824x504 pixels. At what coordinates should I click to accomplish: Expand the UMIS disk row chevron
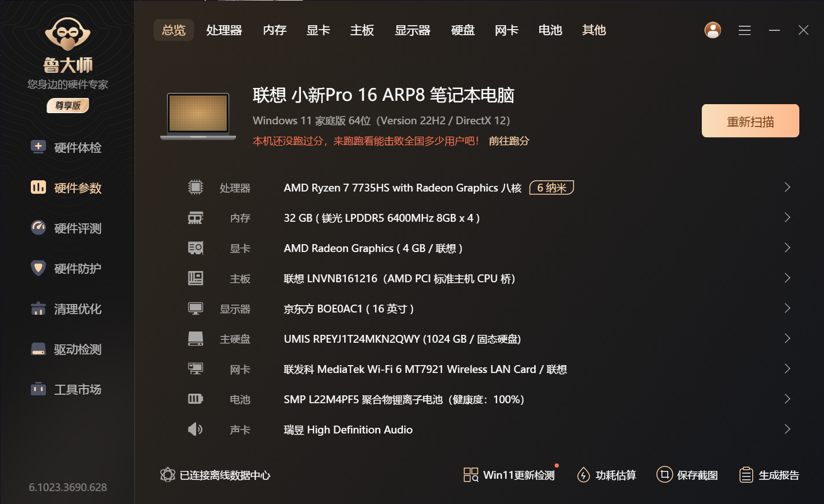pos(787,338)
